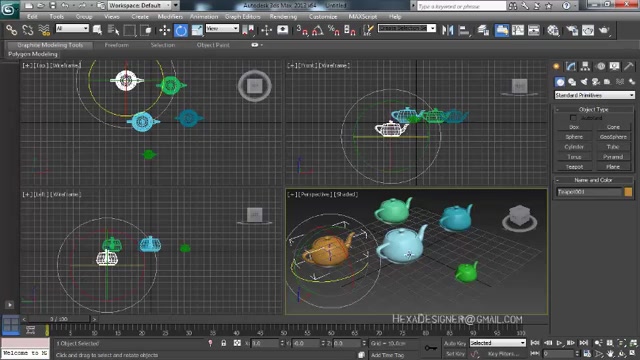Toggle Keyboard Shortcut Override icon
The image size is (640, 360).
pyautogui.click(x=282, y=30)
